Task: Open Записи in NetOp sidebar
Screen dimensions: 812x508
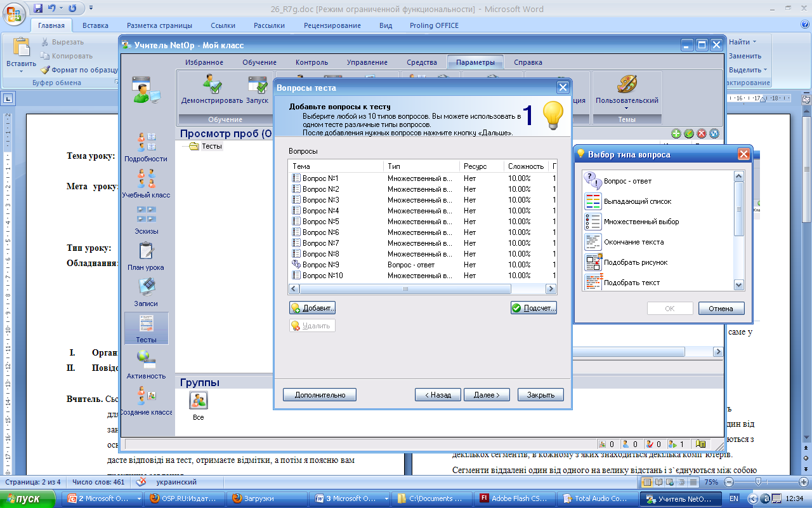Action: 146,292
